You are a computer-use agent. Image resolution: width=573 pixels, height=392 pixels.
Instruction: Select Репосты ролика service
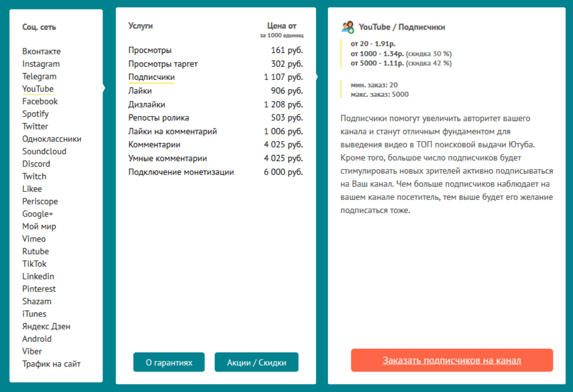click(x=159, y=117)
